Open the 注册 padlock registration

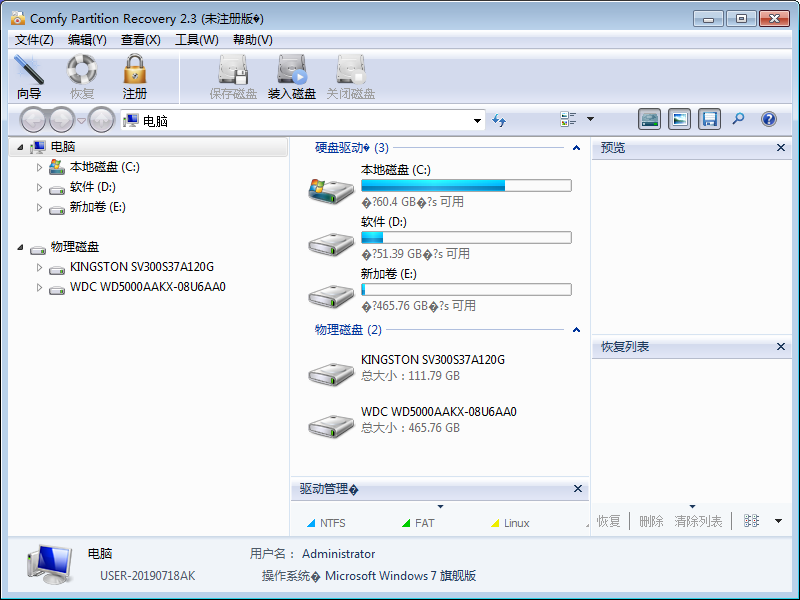pyautogui.click(x=135, y=77)
